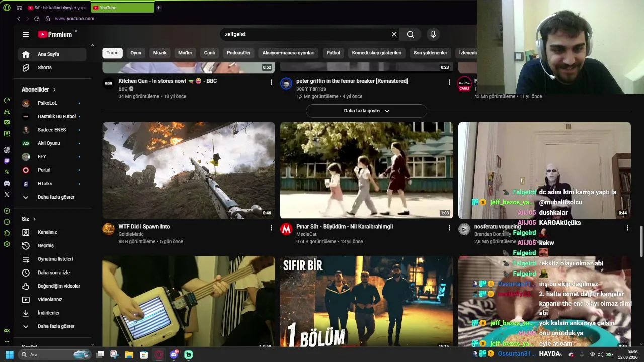Click the magnifier search button
This screenshot has height=362, width=644.
point(411,34)
